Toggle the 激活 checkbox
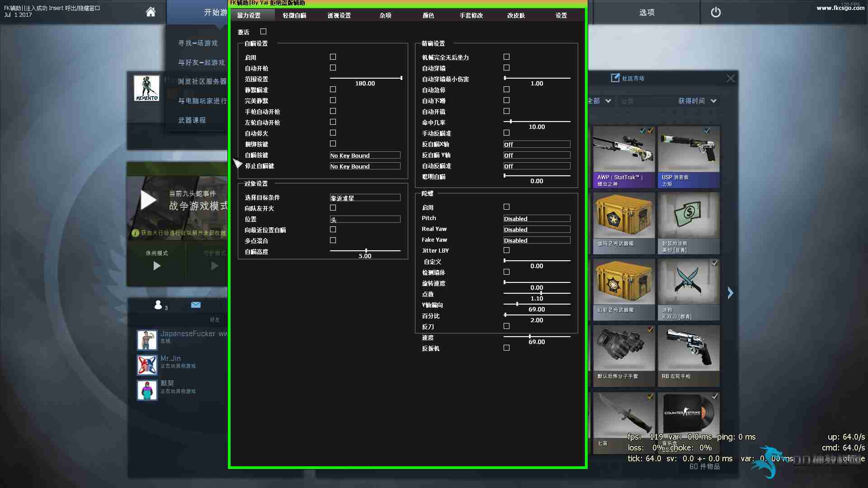Viewport: 868px width, 488px height. [264, 32]
